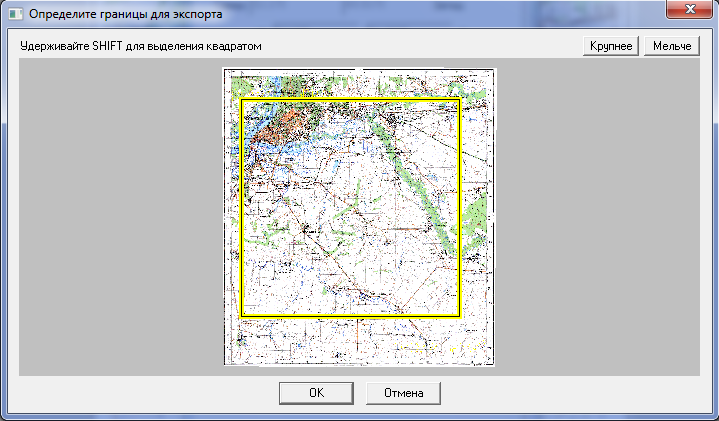Click the top edge of yellow selection rectangle
This screenshot has width=719, height=421.
[350, 100]
